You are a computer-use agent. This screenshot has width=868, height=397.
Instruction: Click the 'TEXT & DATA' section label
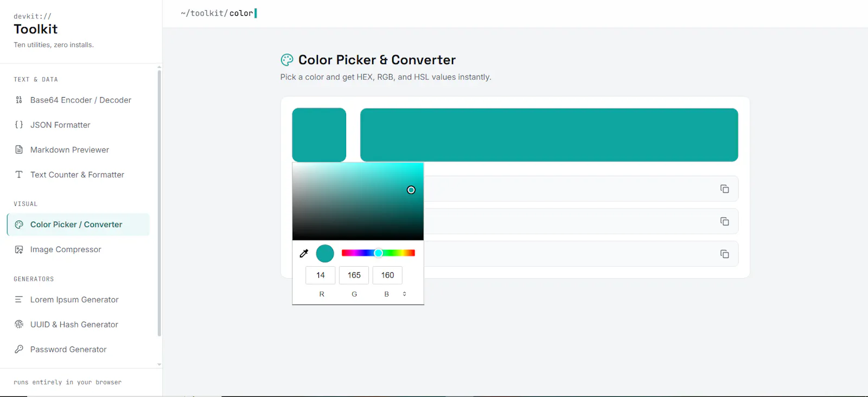(x=36, y=79)
